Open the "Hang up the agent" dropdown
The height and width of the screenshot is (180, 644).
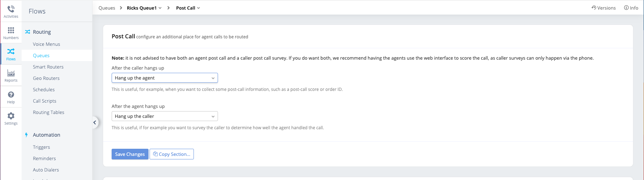click(164, 78)
